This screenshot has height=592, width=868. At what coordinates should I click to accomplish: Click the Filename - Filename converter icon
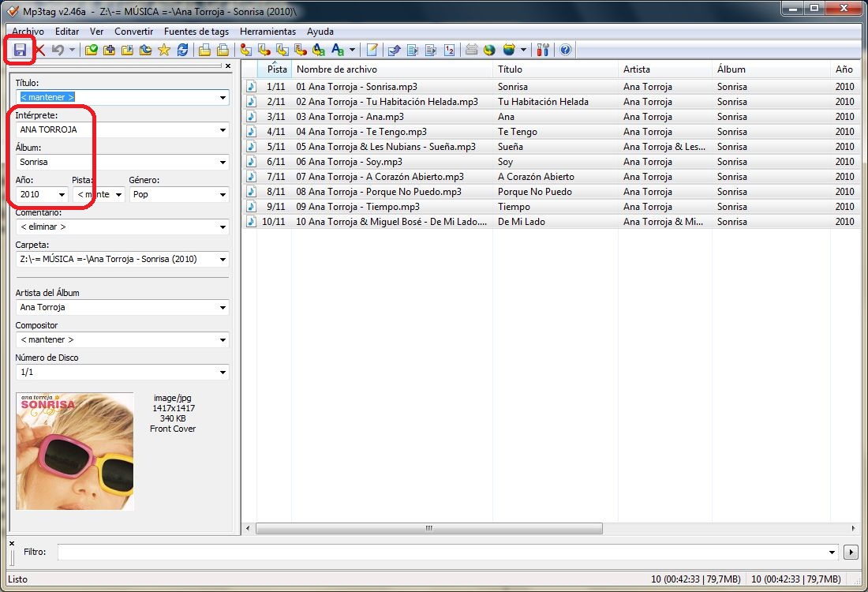(282, 50)
